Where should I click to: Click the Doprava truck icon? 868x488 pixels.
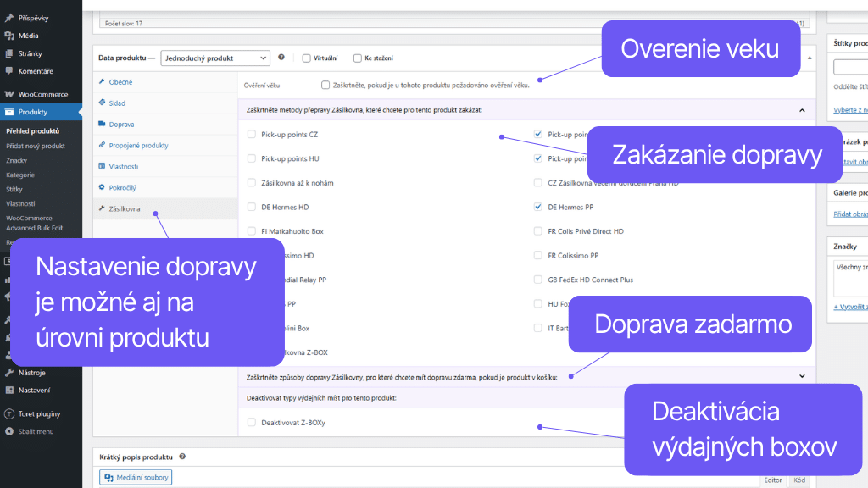coord(102,124)
